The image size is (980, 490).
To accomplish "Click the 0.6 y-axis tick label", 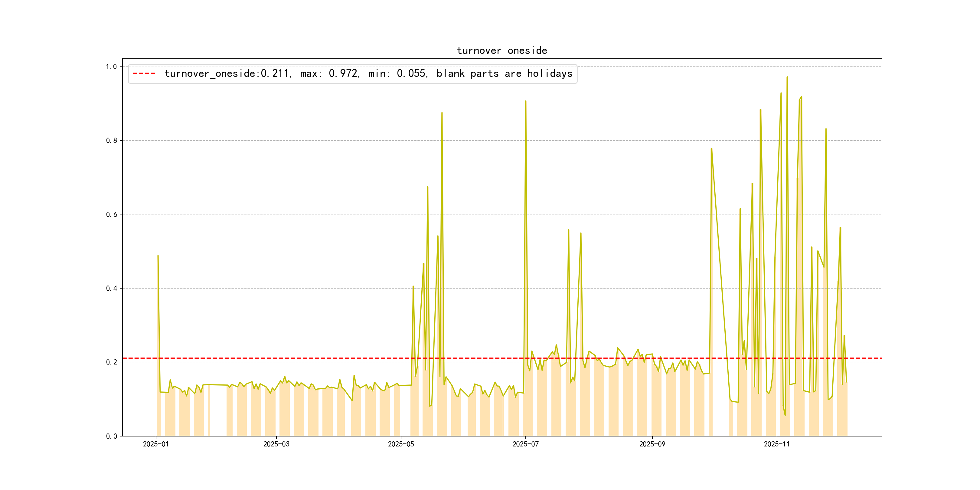I will [111, 214].
